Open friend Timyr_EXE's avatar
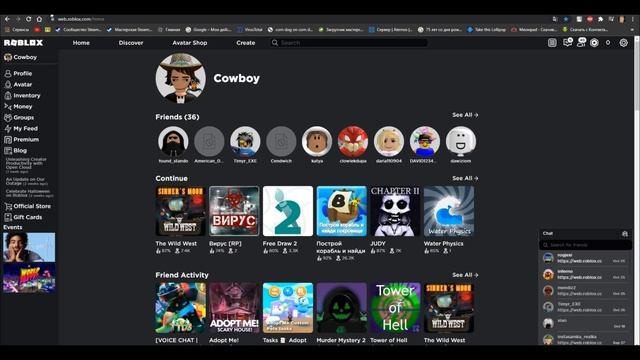Screen dimensions: 640x360 pyautogui.click(x=245, y=141)
